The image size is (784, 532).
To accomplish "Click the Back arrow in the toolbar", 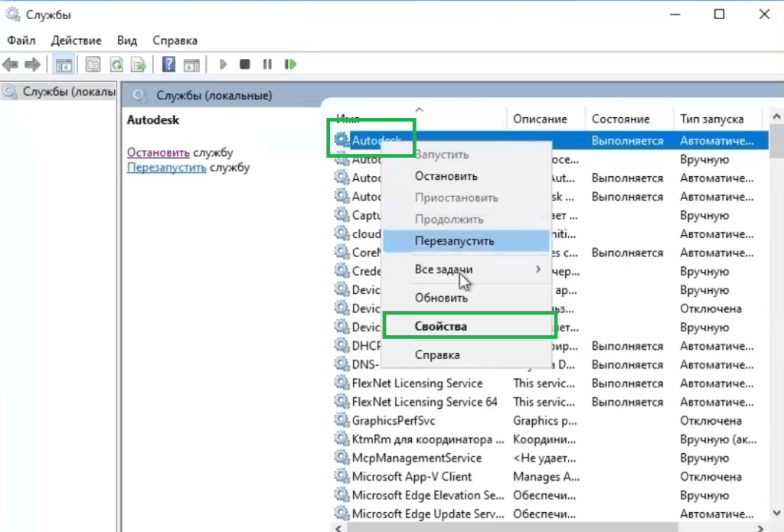I will [x=11, y=65].
